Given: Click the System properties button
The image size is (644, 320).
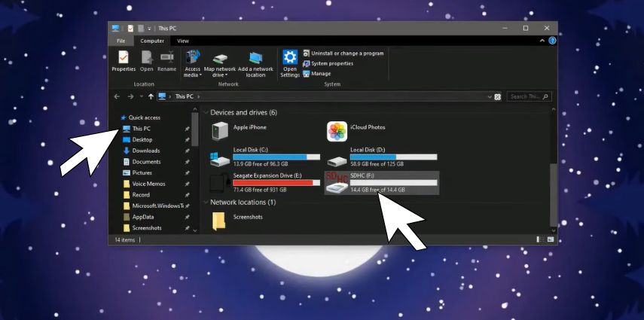Looking at the screenshot, I should 331,63.
